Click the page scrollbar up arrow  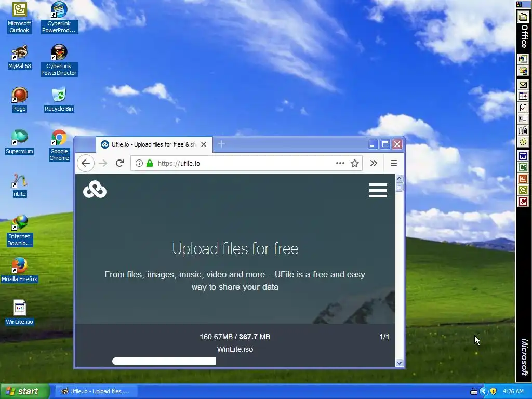tap(399, 178)
